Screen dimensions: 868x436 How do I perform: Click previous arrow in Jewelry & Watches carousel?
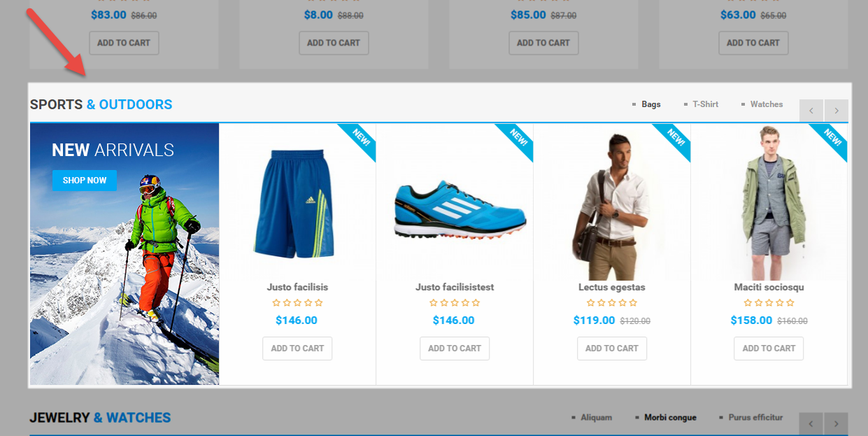811,423
